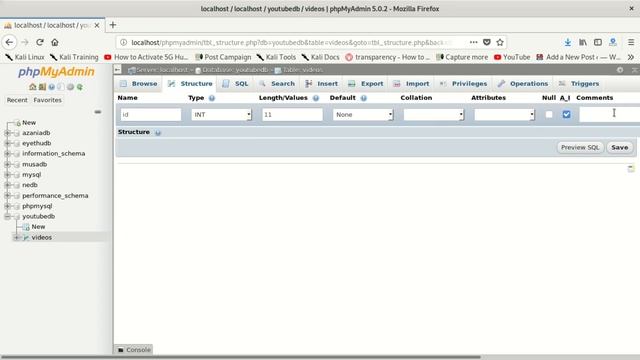Open the Insert tab
The height and width of the screenshot is (360, 640).
click(321, 83)
